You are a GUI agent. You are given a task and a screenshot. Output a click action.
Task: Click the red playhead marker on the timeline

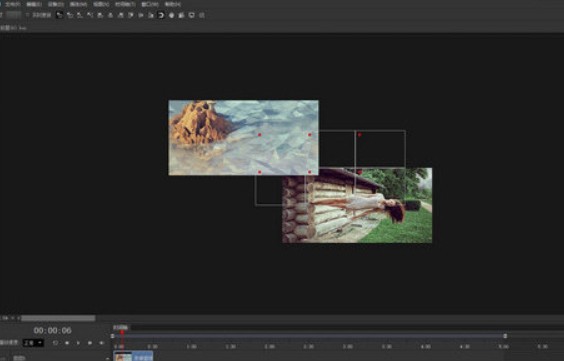[122, 333]
